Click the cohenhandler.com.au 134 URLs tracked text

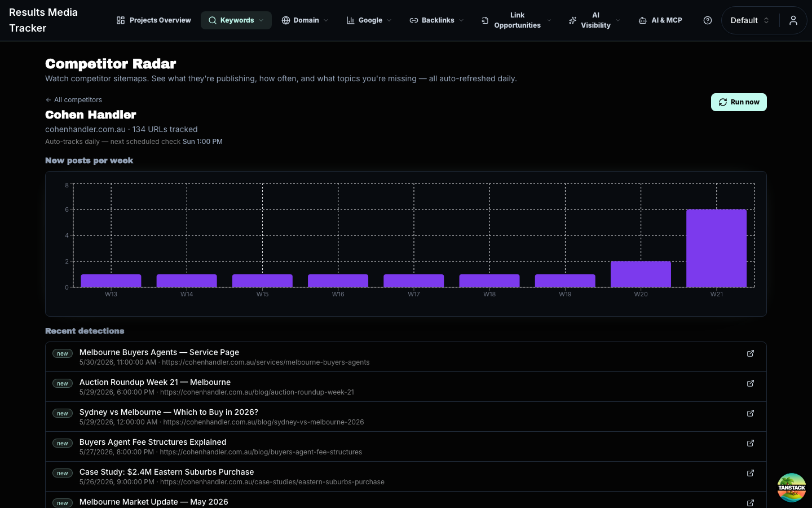tap(121, 129)
